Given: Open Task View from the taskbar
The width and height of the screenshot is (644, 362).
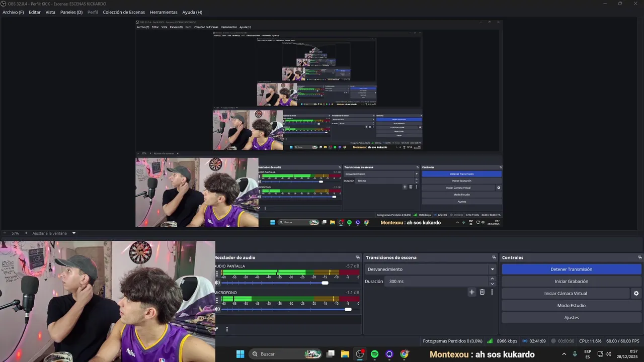Looking at the screenshot, I should click(331, 354).
